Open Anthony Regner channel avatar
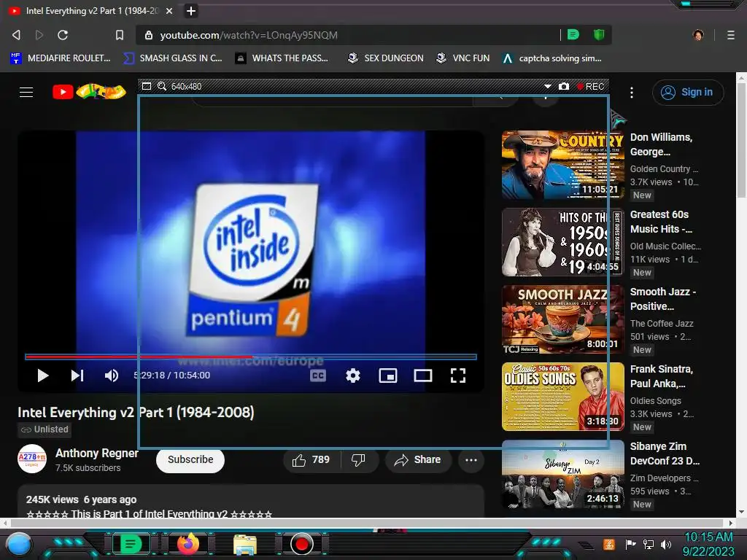 coord(32,459)
